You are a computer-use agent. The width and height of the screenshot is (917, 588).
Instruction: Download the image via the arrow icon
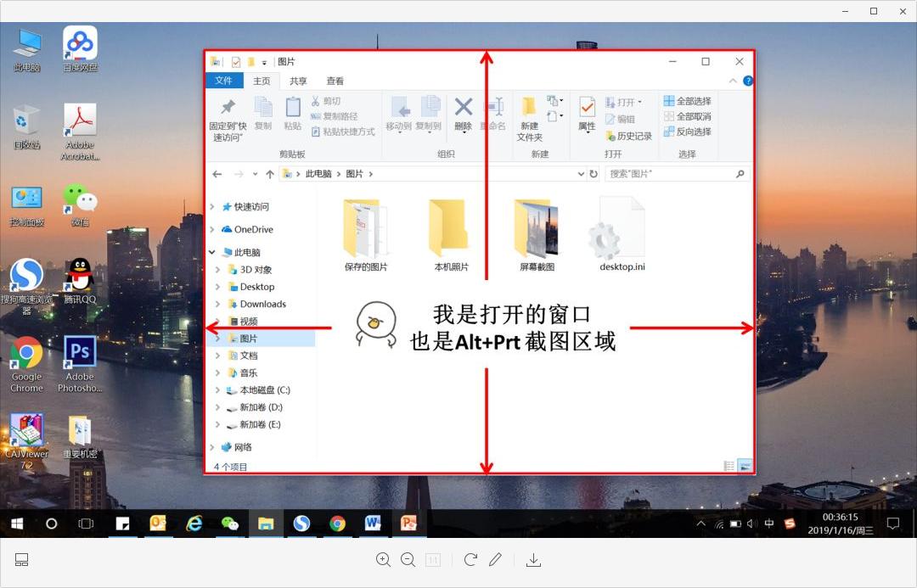pyautogui.click(x=533, y=560)
